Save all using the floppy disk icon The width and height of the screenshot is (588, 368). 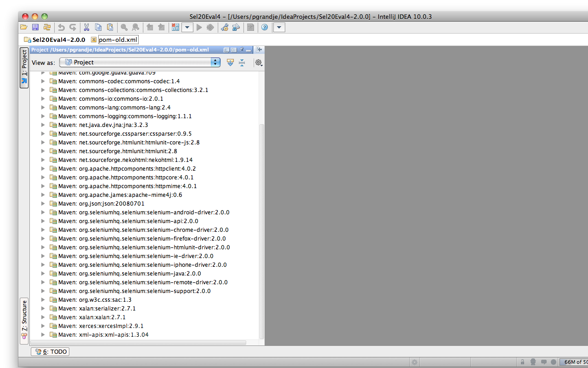(x=35, y=28)
